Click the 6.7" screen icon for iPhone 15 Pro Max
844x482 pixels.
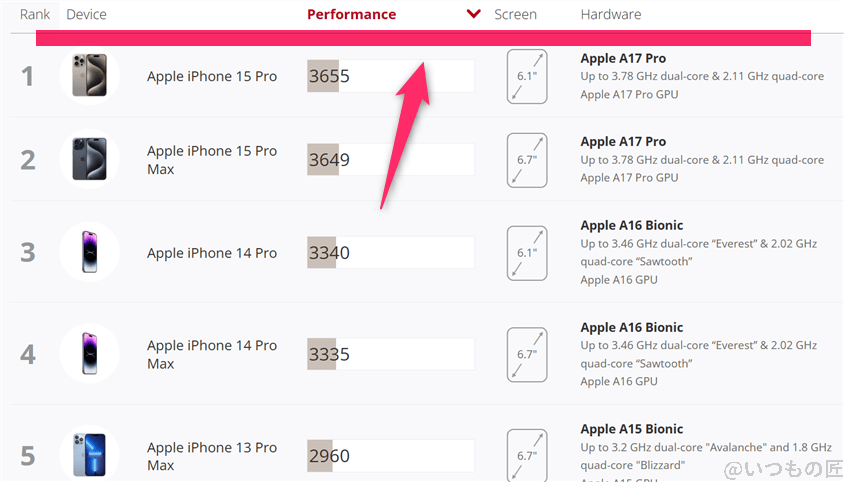click(x=527, y=160)
